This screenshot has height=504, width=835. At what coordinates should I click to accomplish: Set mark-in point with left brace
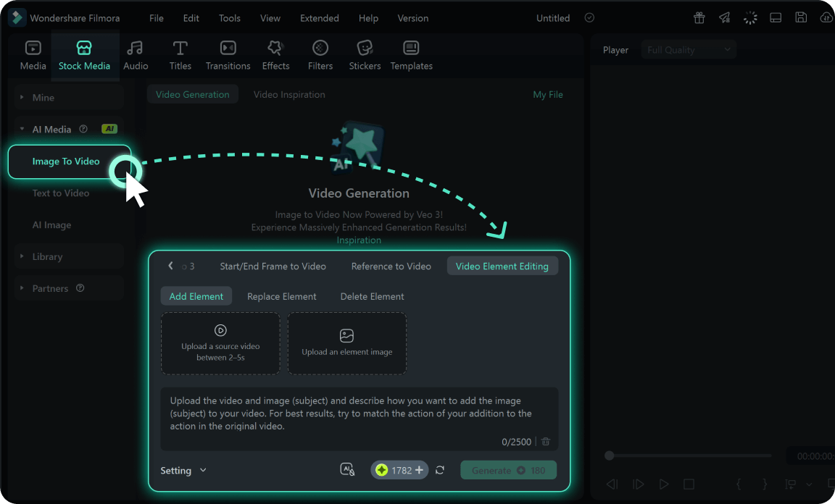click(739, 484)
